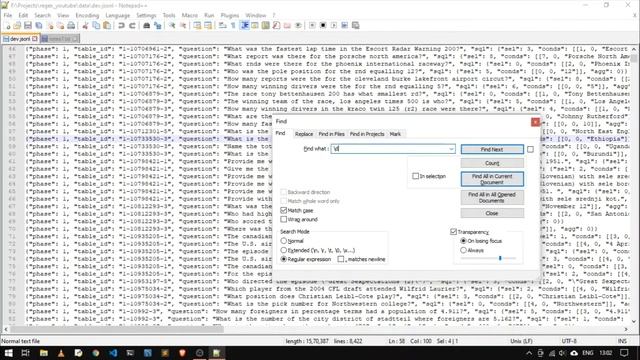
Task: Open the Macro menu
Action: [189, 16]
